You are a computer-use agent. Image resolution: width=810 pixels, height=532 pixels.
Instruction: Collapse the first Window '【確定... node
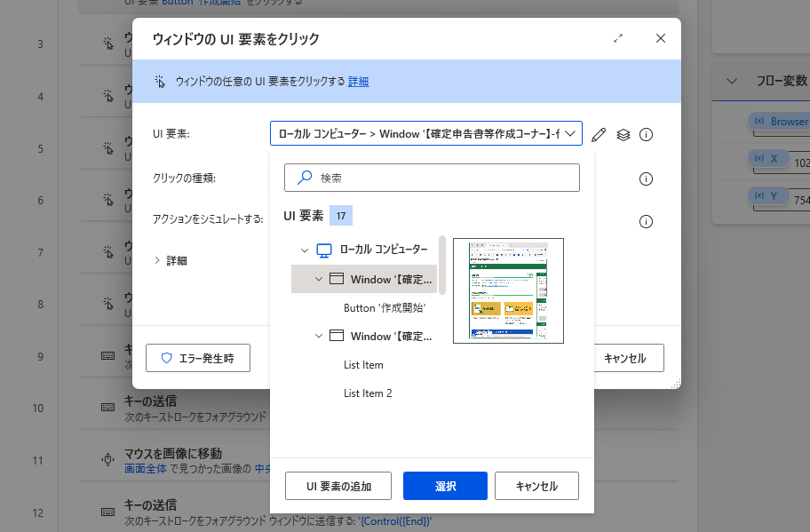(319, 279)
